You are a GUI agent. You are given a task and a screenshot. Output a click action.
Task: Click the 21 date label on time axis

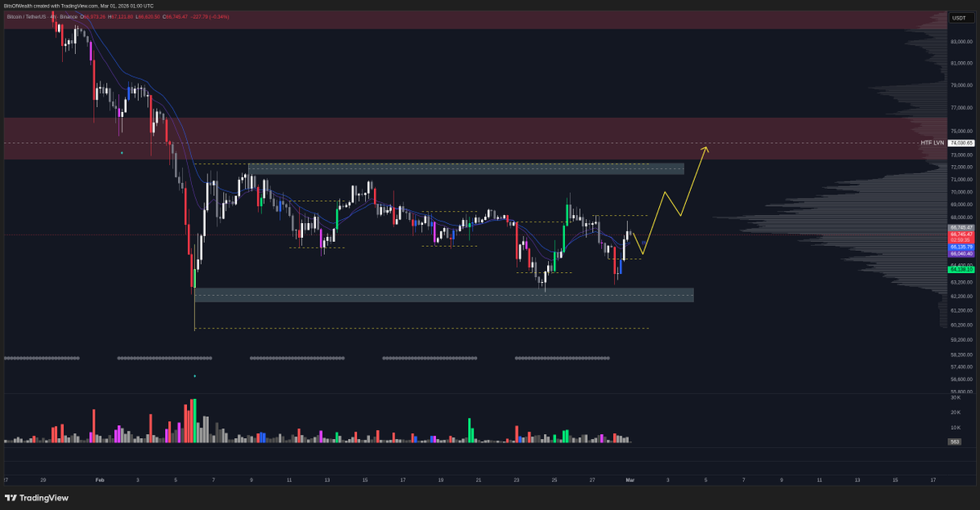pos(479,480)
